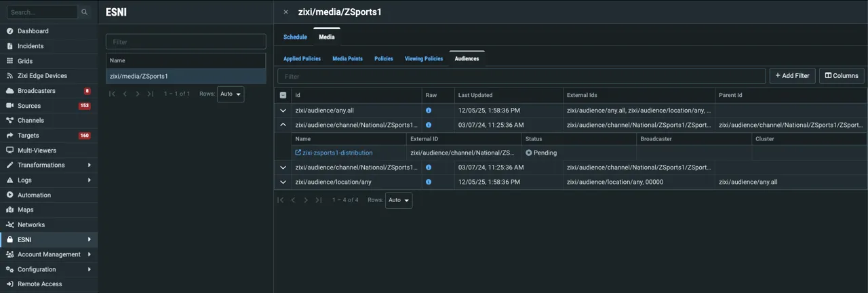Expand Transformations submenu in sidebar
Screen dimensions: 868x293
(89, 165)
